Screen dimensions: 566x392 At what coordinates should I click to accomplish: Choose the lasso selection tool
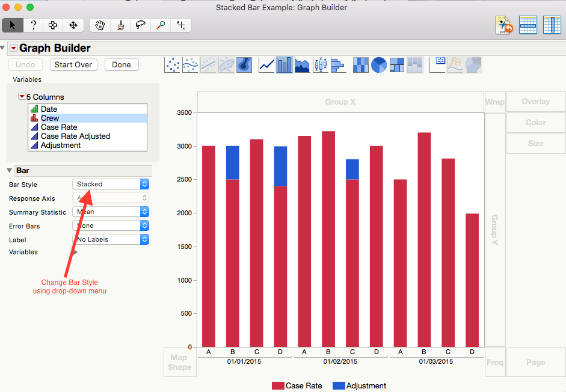(140, 25)
